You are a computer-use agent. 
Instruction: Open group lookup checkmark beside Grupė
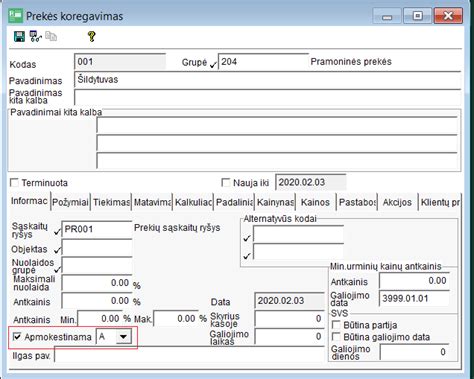click(x=213, y=64)
